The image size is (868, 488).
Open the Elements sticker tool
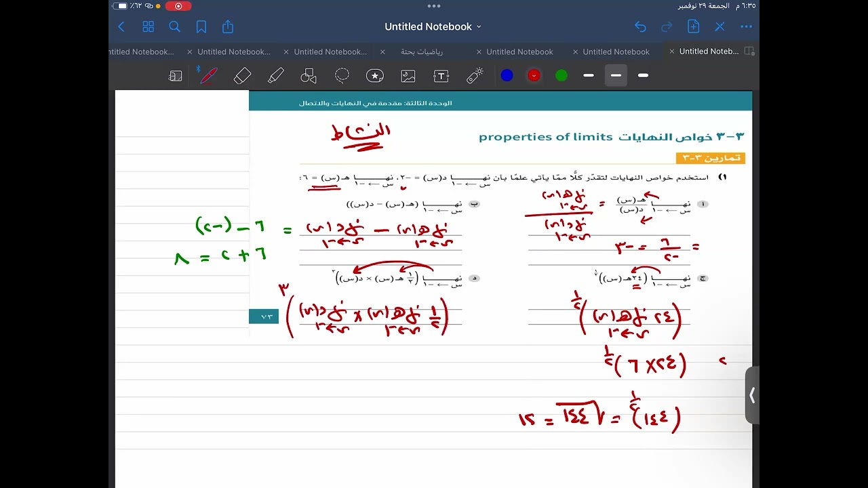(375, 76)
